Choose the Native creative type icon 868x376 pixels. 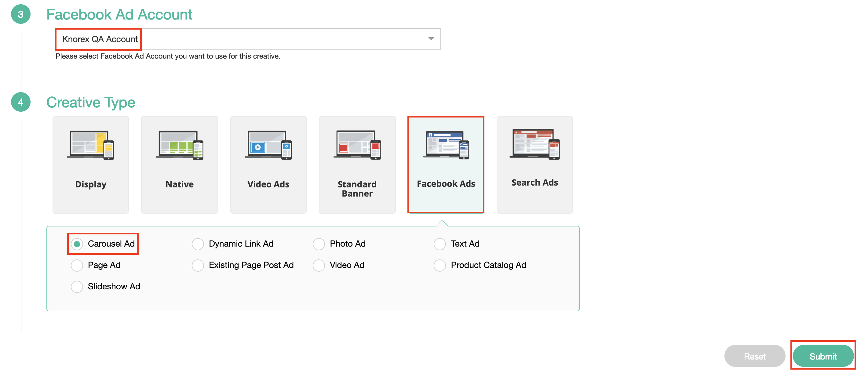(x=180, y=145)
